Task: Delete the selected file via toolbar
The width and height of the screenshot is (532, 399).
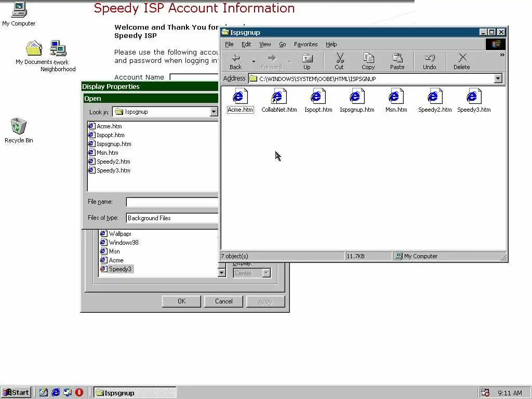Action: point(462,61)
